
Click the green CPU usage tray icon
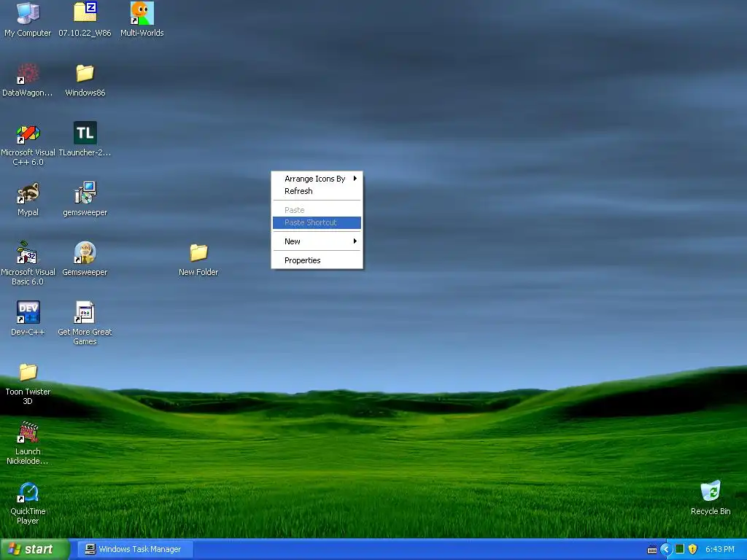(x=680, y=550)
